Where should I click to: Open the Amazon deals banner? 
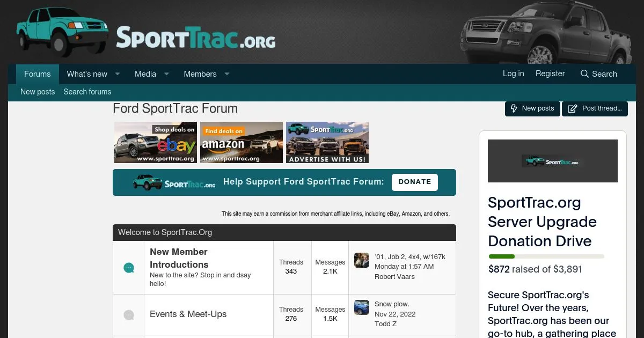pos(241,143)
